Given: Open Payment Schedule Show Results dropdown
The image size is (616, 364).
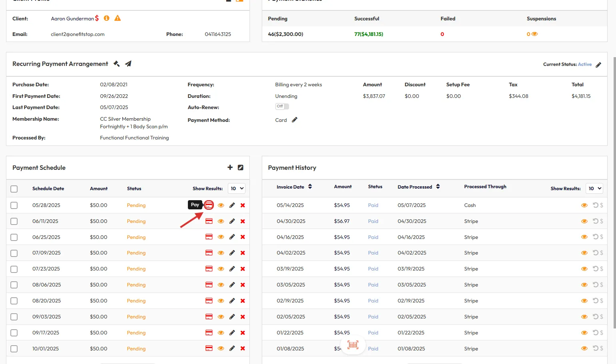Looking at the screenshot, I should tap(236, 189).
